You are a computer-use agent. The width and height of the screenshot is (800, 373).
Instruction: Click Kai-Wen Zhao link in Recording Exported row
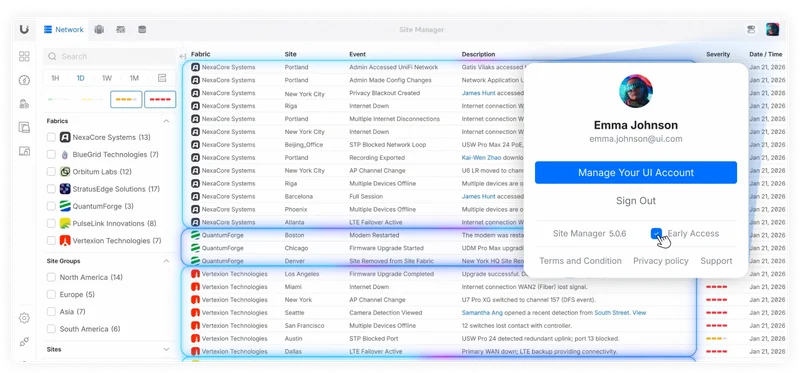(x=482, y=158)
